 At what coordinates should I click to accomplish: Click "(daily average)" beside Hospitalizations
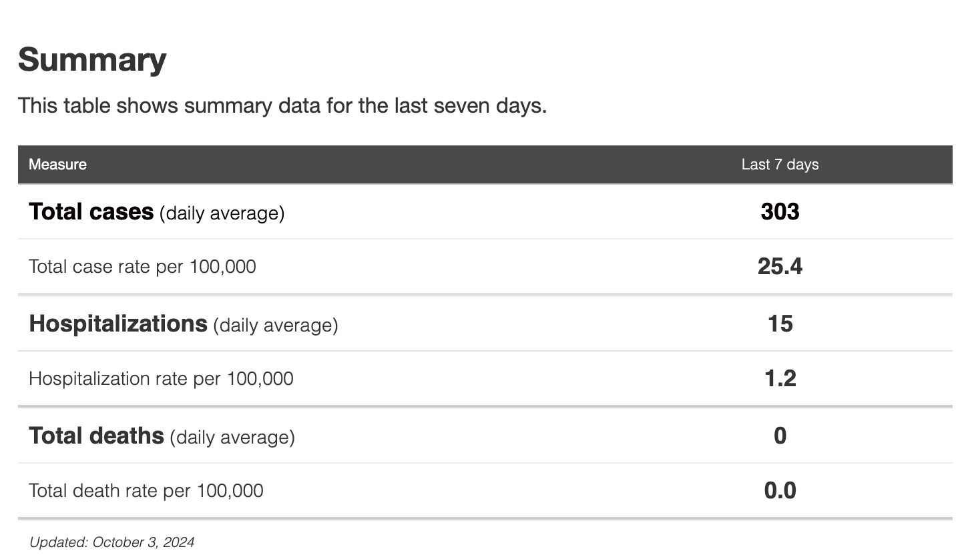coord(276,326)
